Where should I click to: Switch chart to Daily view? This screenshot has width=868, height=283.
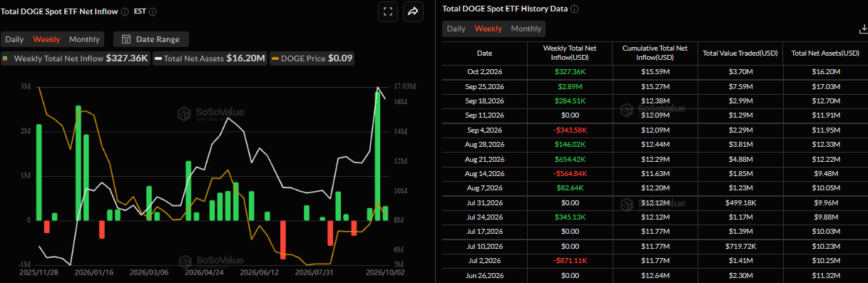[x=15, y=39]
